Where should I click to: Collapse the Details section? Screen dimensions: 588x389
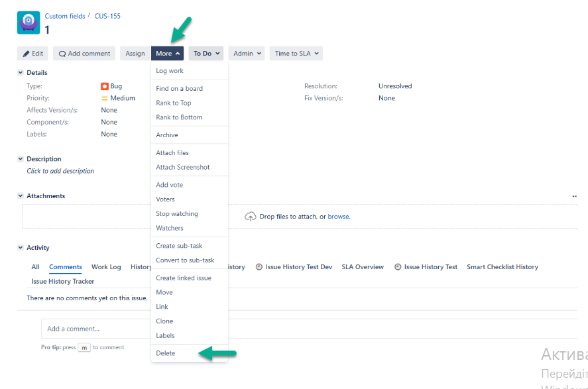pos(21,72)
